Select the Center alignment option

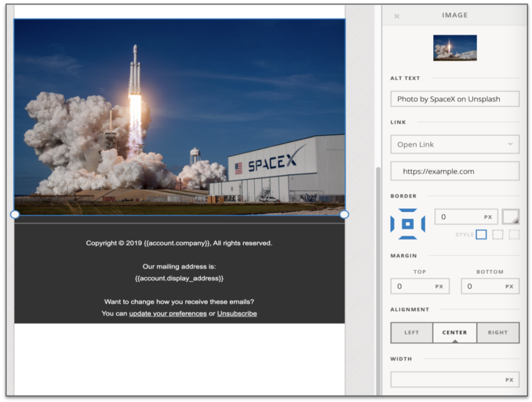(454, 332)
